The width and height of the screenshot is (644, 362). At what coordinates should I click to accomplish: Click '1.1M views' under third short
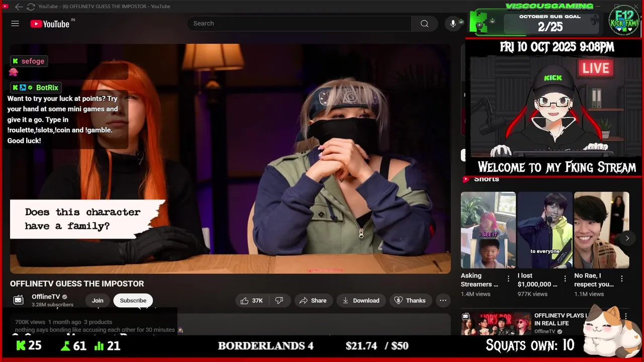[x=589, y=294]
